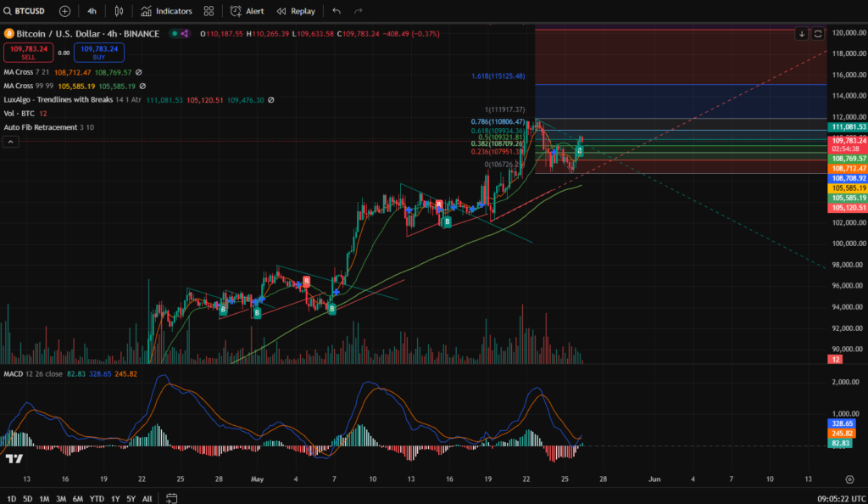Screen dimensions: 868x504
Task: Select the YTD date range
Action: point(97,498)
